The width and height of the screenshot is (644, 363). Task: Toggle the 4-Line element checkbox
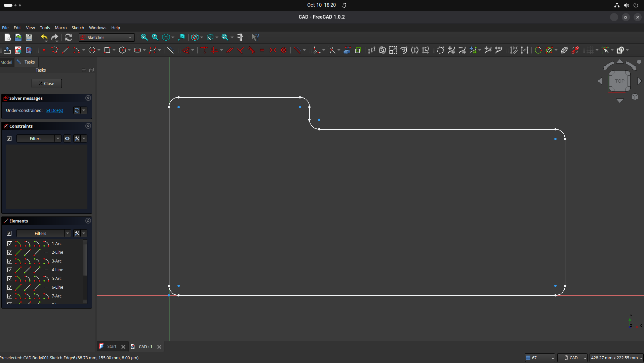coord(10,270)
